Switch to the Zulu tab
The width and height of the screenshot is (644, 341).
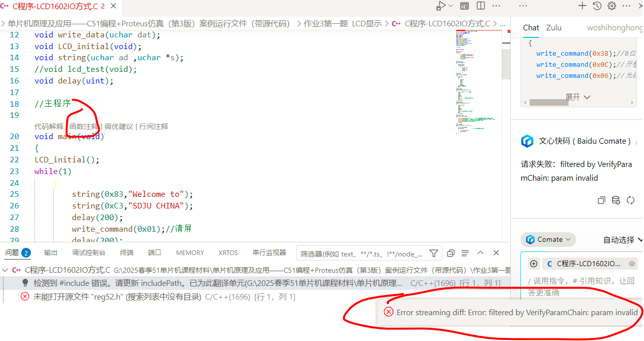(x=554, y=28)
